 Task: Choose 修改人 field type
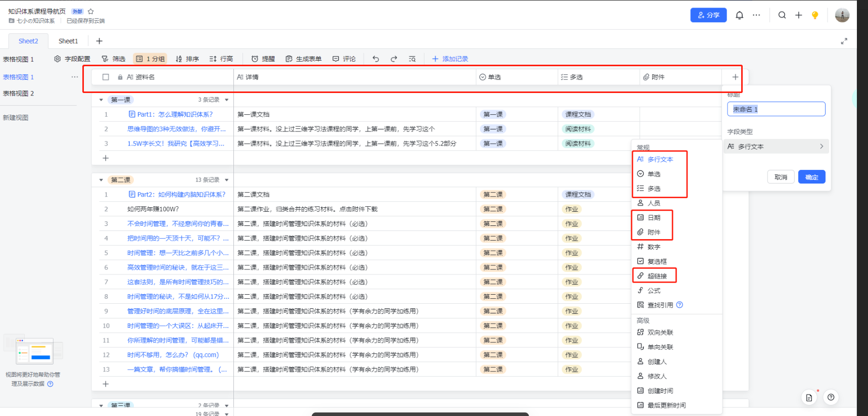677,377
